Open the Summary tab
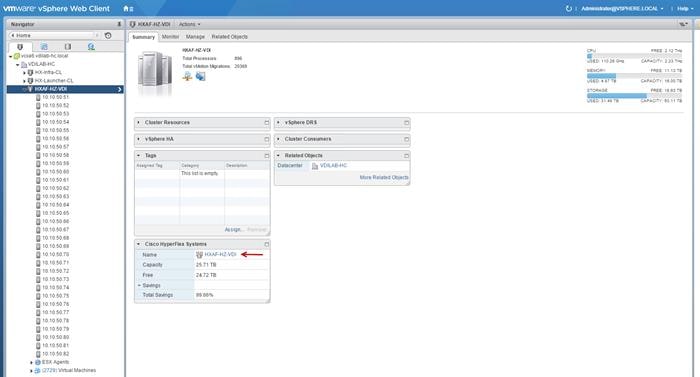 click(x=143, y=37)
